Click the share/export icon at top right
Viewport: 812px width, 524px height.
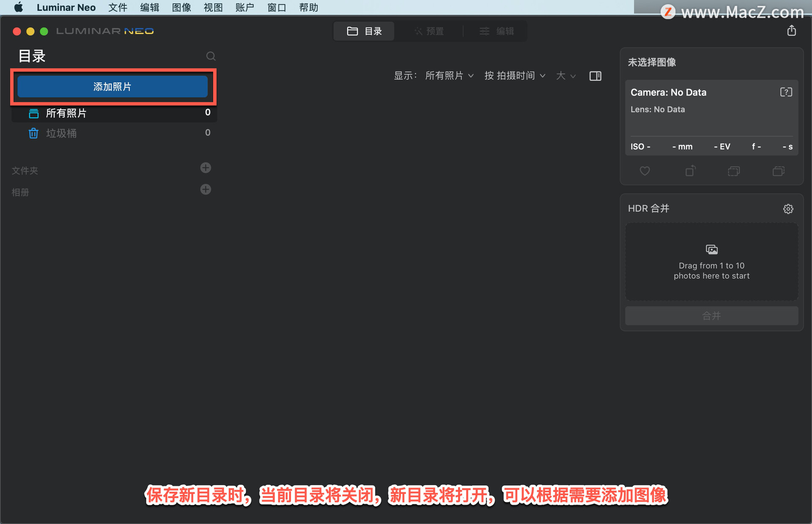point(792,30)
